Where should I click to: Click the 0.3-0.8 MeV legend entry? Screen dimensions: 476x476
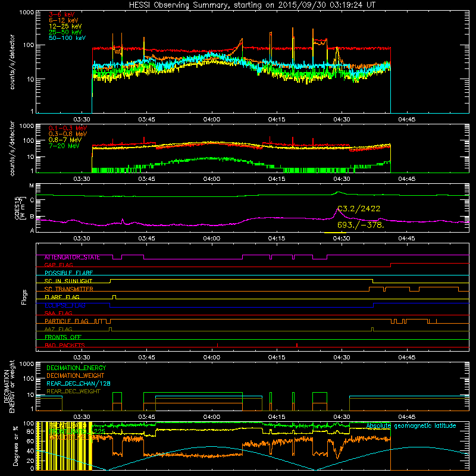pyautogui.click(x=68, y=134)
